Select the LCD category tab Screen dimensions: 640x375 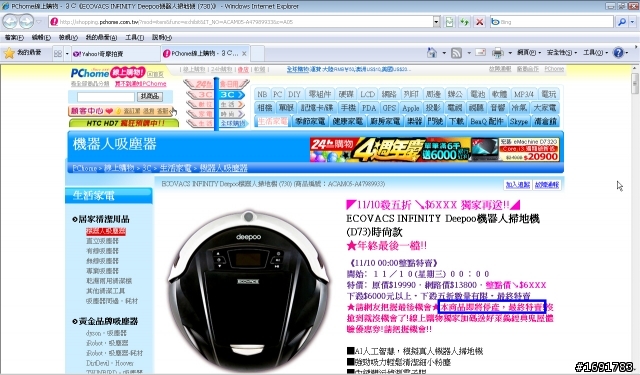pos(367,94)
